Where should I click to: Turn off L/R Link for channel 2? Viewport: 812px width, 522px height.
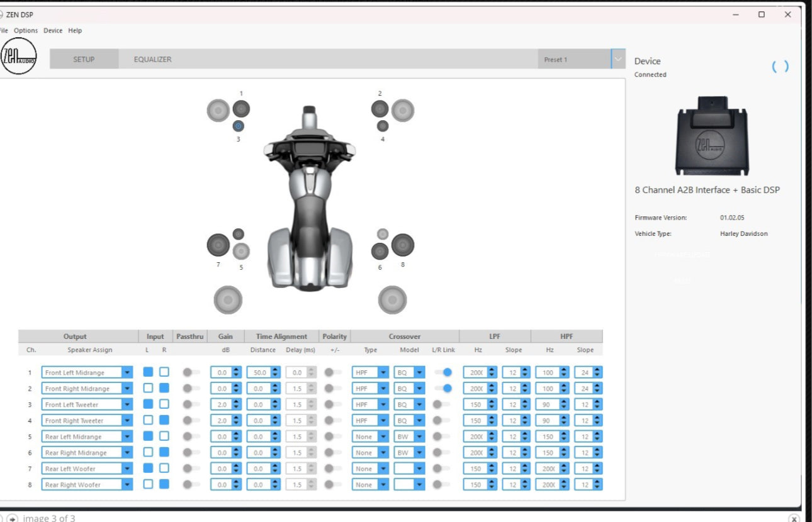click(x=443, y=389)
